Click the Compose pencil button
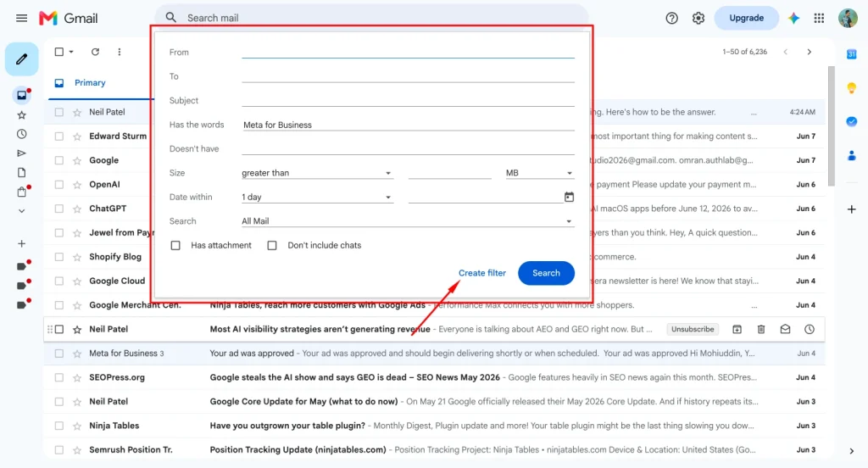This screenshot has height=468, width=868. [21, 58]
